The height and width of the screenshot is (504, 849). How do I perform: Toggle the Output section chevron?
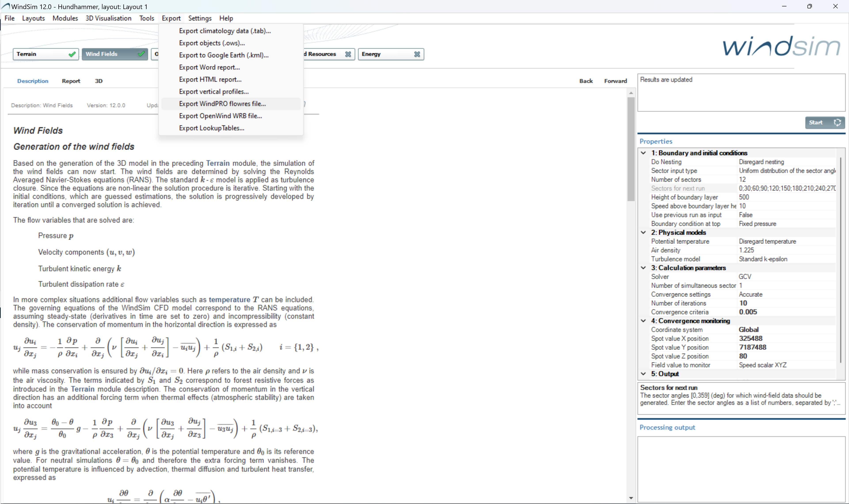tap(643, 374)
